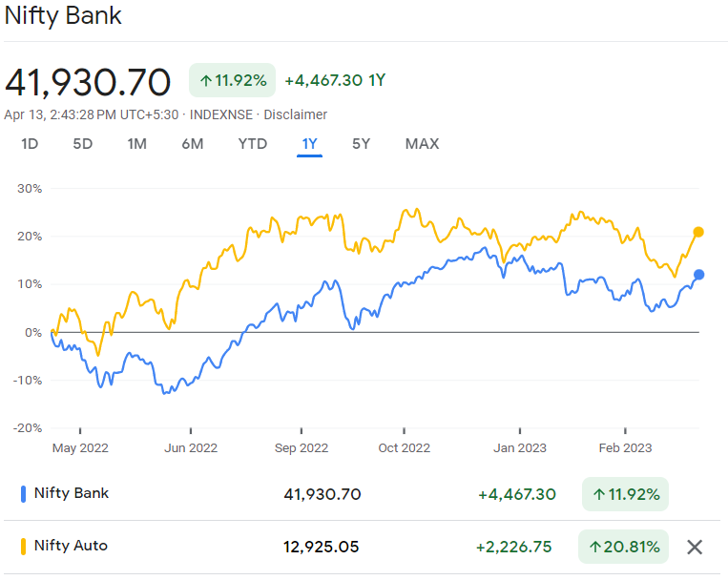Click the Jun 2022 axis label
Viewport: 728px width, 580px height.
(x=191, y=448)
